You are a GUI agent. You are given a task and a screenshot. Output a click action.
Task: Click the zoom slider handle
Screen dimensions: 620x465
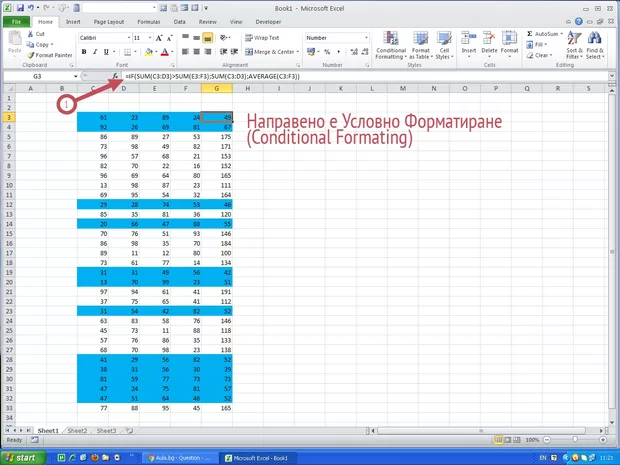tap(575, 440)
